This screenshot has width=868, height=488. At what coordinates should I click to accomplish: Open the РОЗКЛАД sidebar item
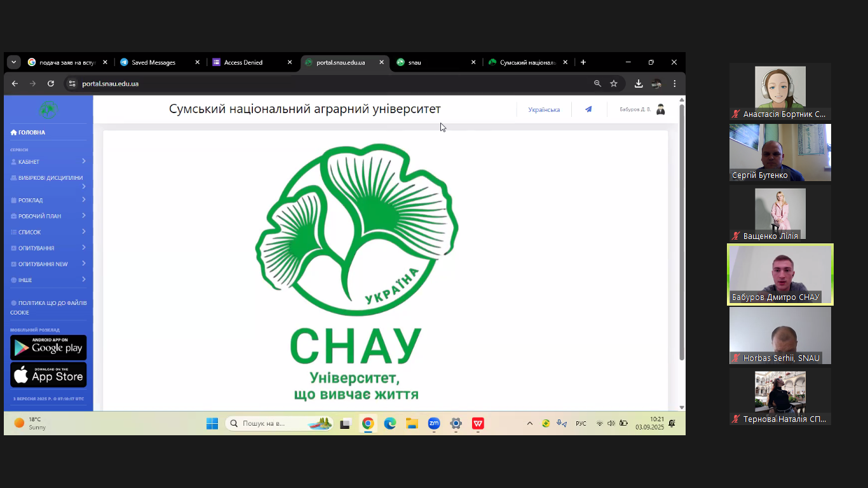click(x=27, y=200)
